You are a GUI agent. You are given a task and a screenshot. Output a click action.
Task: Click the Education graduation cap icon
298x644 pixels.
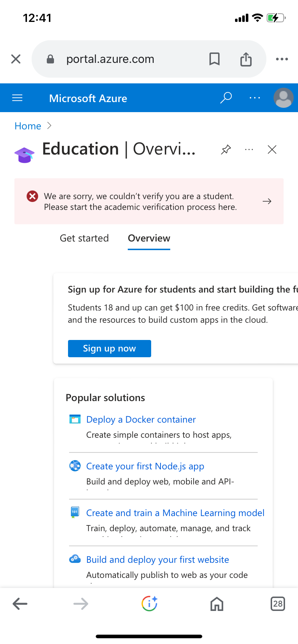tap(24, 155)
